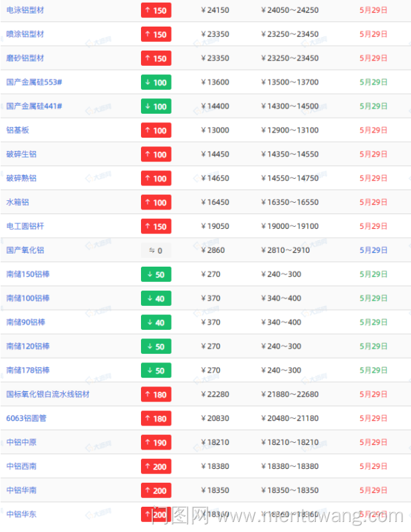Screen dimensions: 411x532
Task: Open the 铝基板 product link
Action: (x=18, y=130)
